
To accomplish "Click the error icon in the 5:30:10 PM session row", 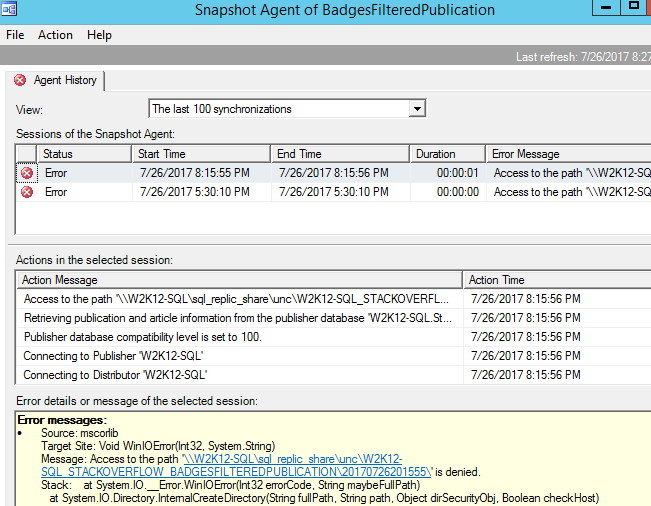I will pyautogui.click(x=27, y=192).
